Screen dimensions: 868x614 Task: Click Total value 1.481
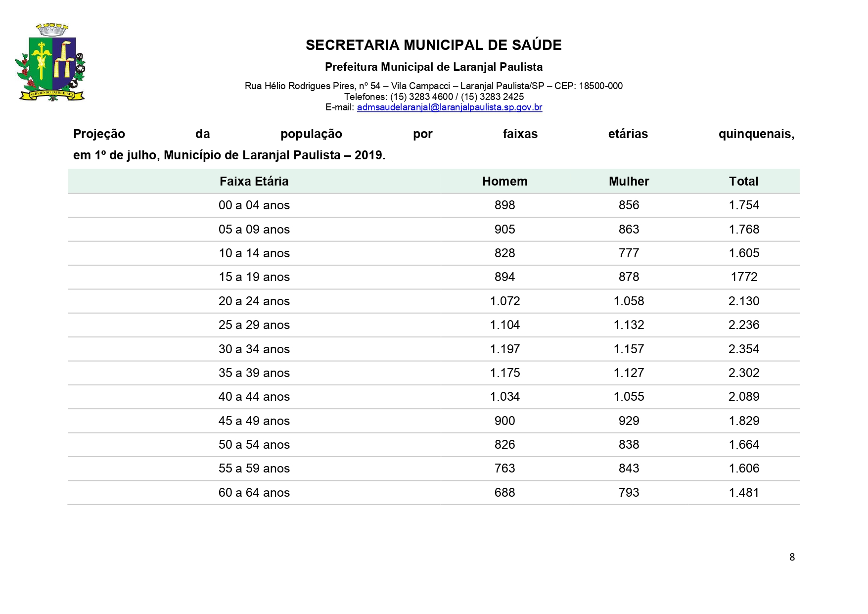744,493
